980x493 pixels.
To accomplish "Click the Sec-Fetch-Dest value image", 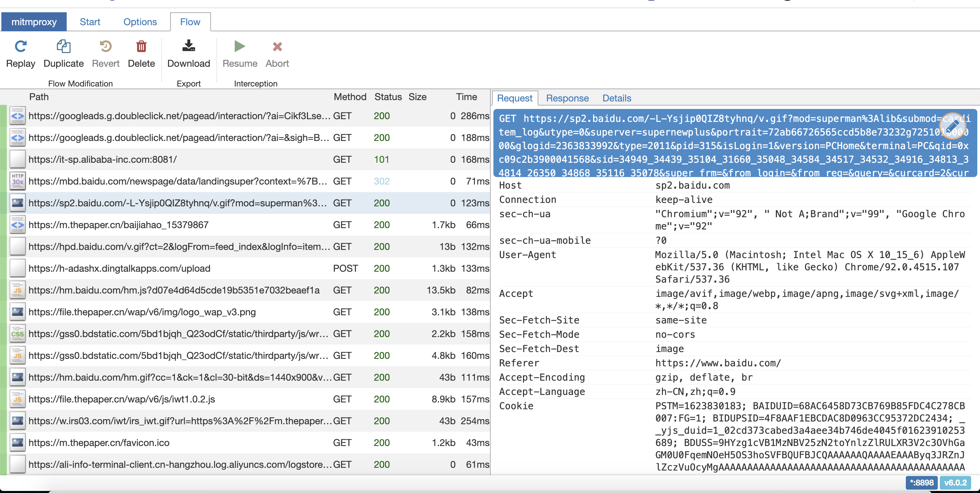I will coord(669,349).
